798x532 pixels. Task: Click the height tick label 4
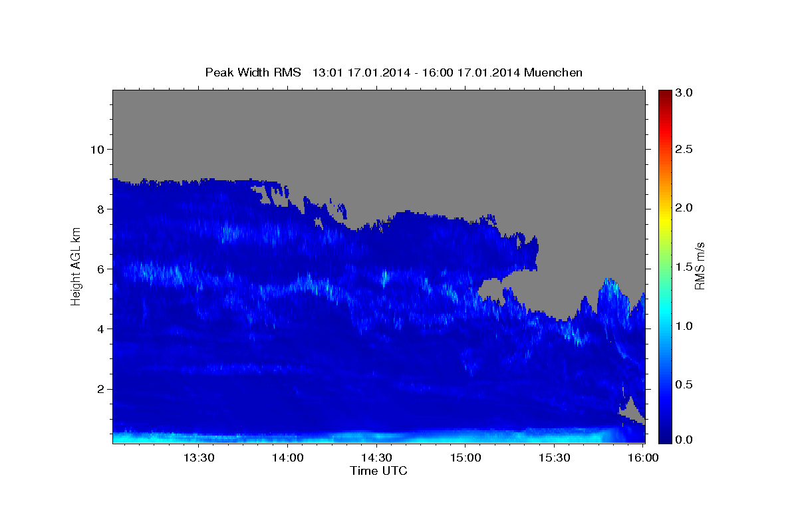tap(101, 329)
